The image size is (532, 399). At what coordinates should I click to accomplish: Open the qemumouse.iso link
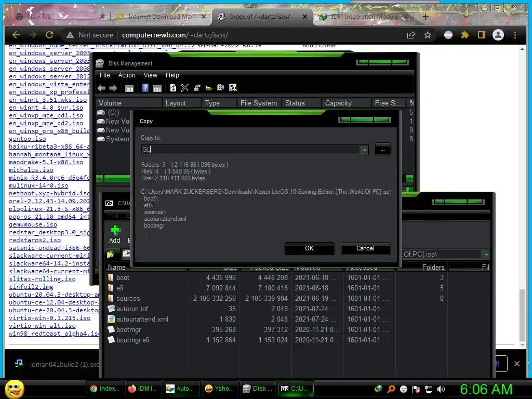[x=33, y=224]
